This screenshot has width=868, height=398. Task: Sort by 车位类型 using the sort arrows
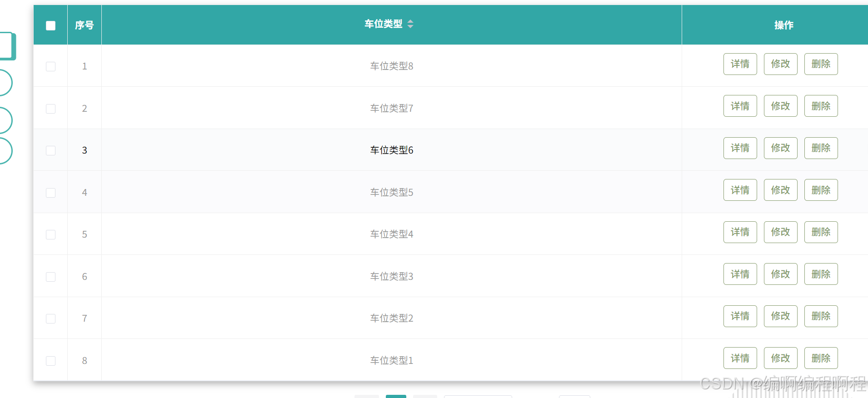click(x=410, y=24)
